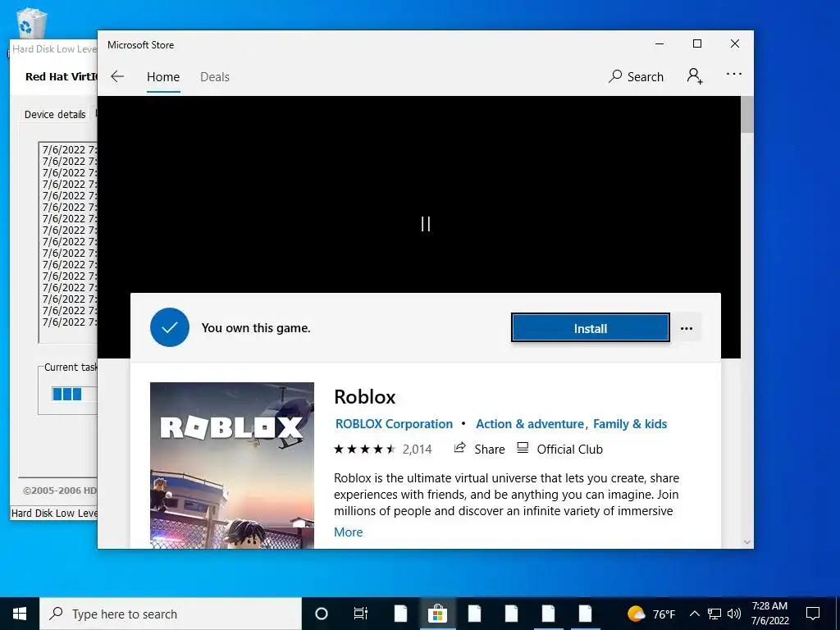Image resolution: width=840 pixels, height=630 pixels.
Task: Click the Microsoft Store taskbar icon
Action: (x=437, y=614)
